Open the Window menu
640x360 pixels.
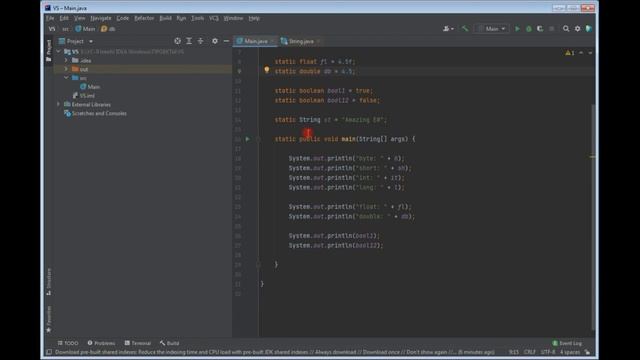pos(233,18)
